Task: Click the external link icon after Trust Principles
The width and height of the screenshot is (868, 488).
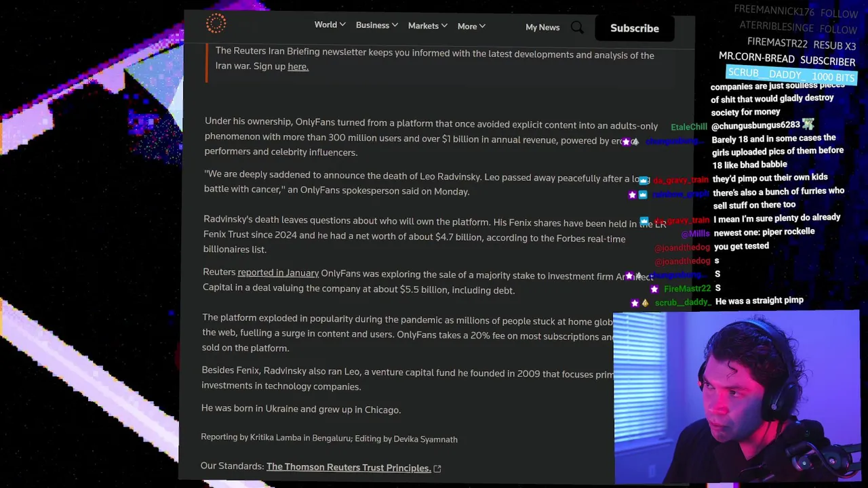Action: pyautogui.click(x=437, y=468)
